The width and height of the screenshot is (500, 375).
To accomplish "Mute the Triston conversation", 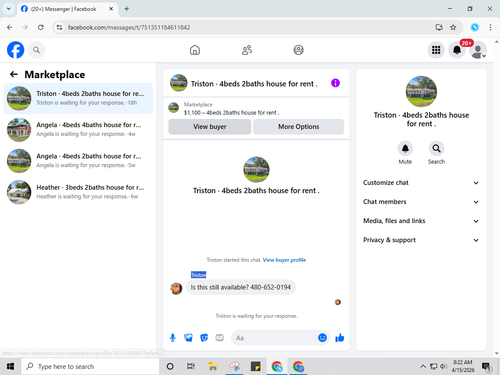I will (405, 148).
